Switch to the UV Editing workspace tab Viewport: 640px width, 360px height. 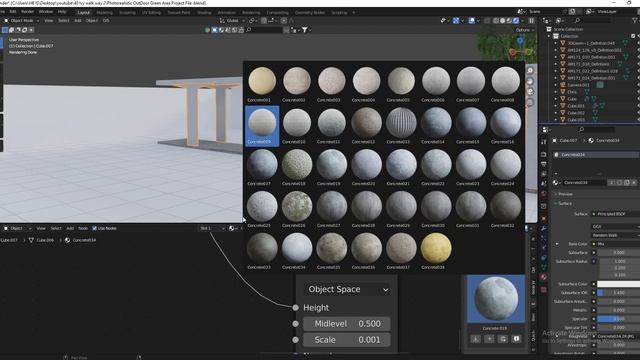[x=151, y=13]
